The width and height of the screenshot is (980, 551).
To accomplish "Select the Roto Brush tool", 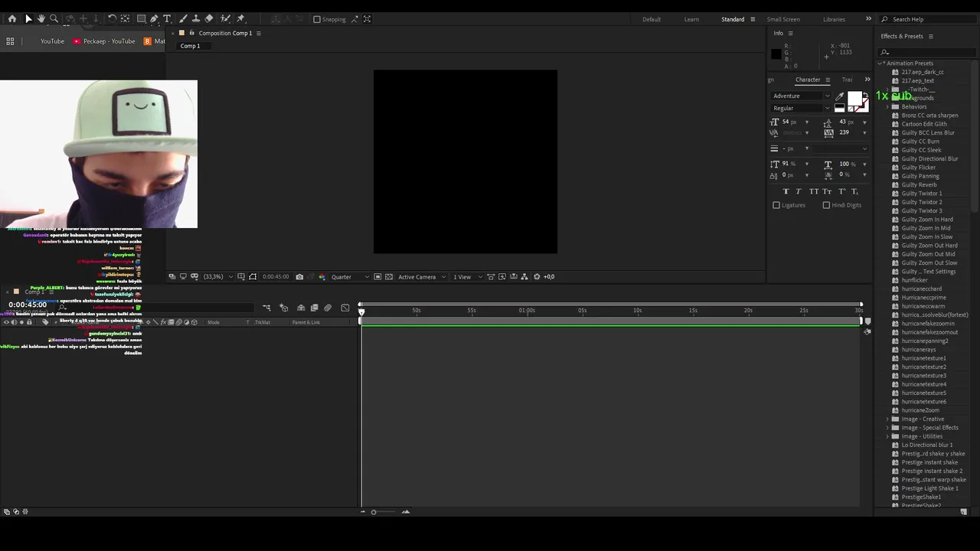I will (225, 18).
